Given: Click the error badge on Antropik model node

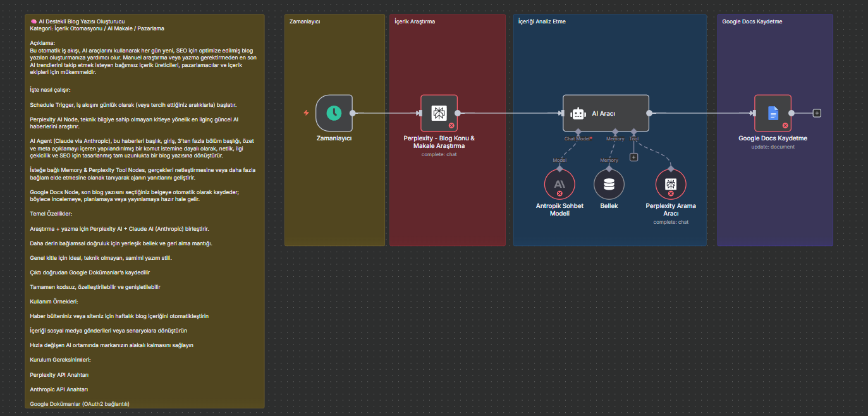Looking at the screenshot, I should tap(559, 193).
